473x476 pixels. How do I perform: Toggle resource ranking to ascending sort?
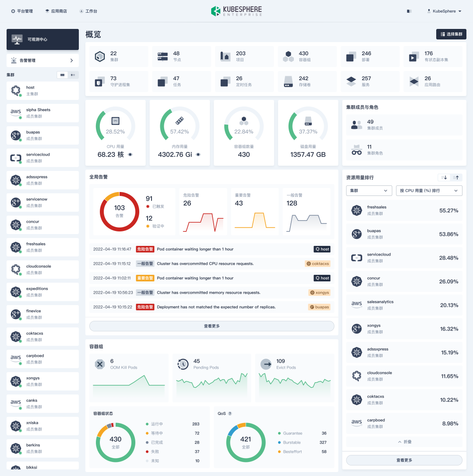click(456, 178)
